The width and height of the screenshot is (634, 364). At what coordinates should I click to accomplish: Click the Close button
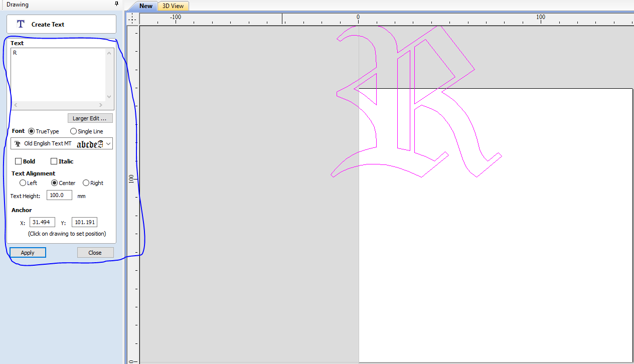(95, 252)
